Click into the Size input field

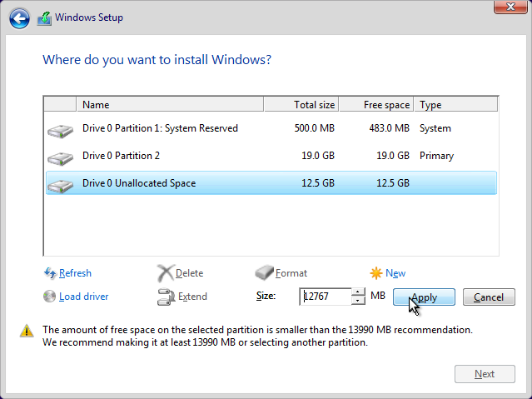click(326, 297)
